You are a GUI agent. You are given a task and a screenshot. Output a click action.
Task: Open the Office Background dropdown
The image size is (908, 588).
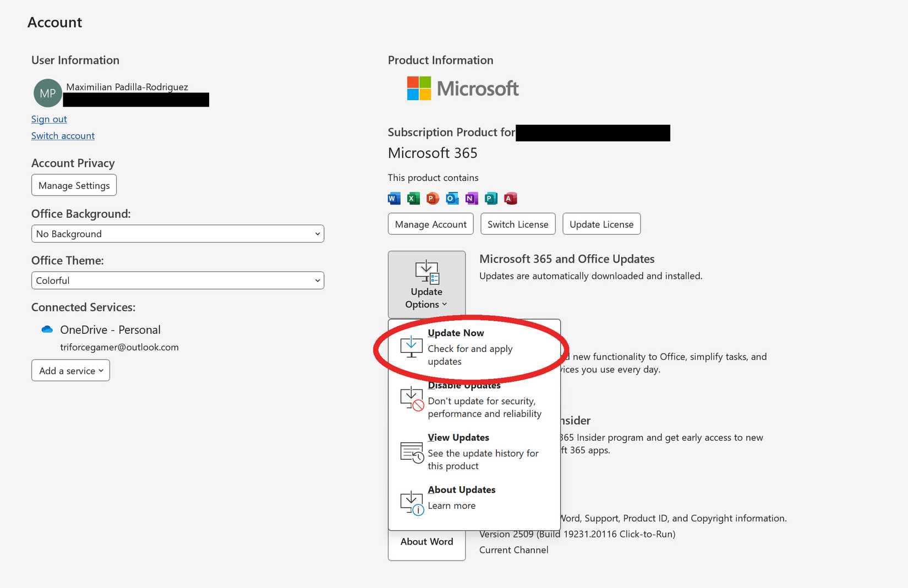(177, 233)
